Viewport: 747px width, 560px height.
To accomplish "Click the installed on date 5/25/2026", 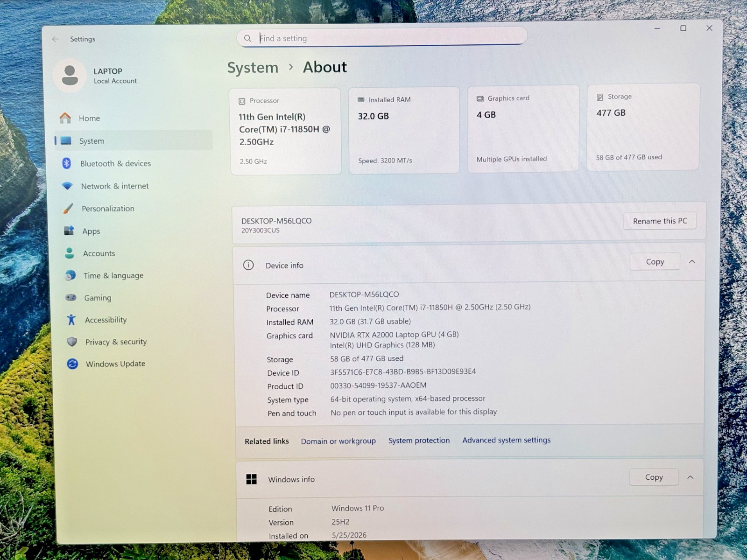I will [x=349, y=535].
